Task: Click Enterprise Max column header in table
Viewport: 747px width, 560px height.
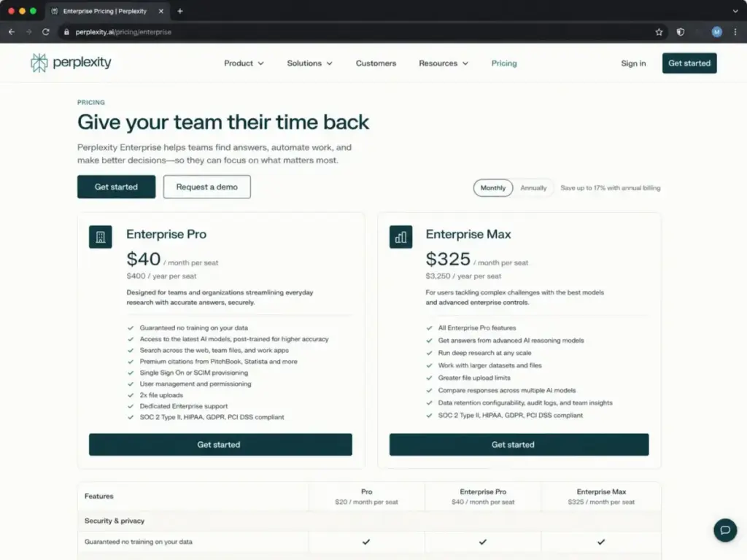Action: 601,496
